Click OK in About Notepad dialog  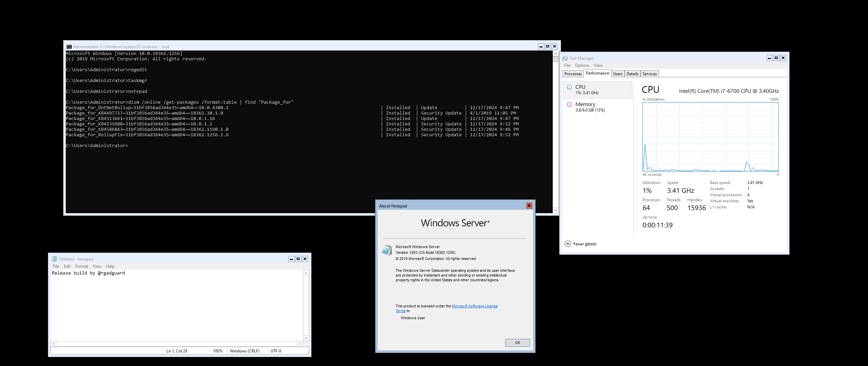(517, 343)
